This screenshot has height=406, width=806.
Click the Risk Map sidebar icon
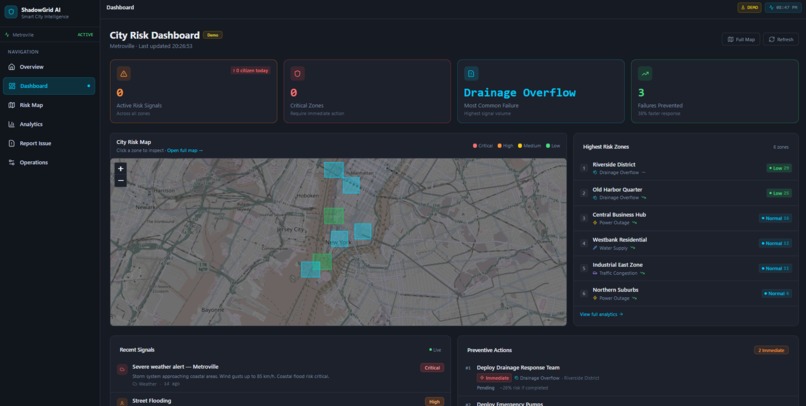point(12,105)
